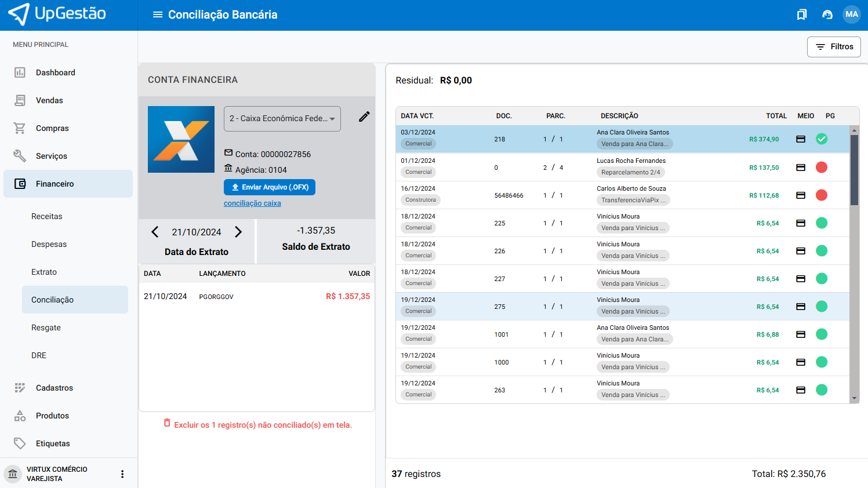Click the MA user avatar
Image resolution: width=868 pixels, height=488 pixels.
[x=851, y=14]
